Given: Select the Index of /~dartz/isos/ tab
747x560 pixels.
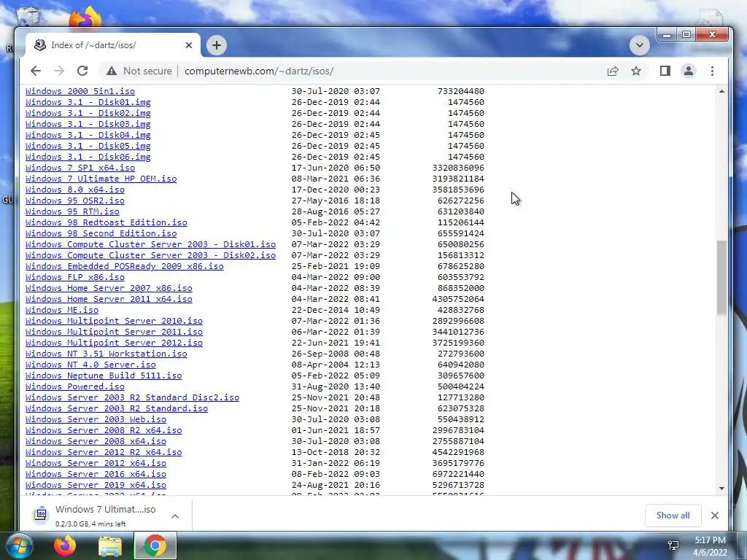Looking at the screenshot, I should (112, 45).
